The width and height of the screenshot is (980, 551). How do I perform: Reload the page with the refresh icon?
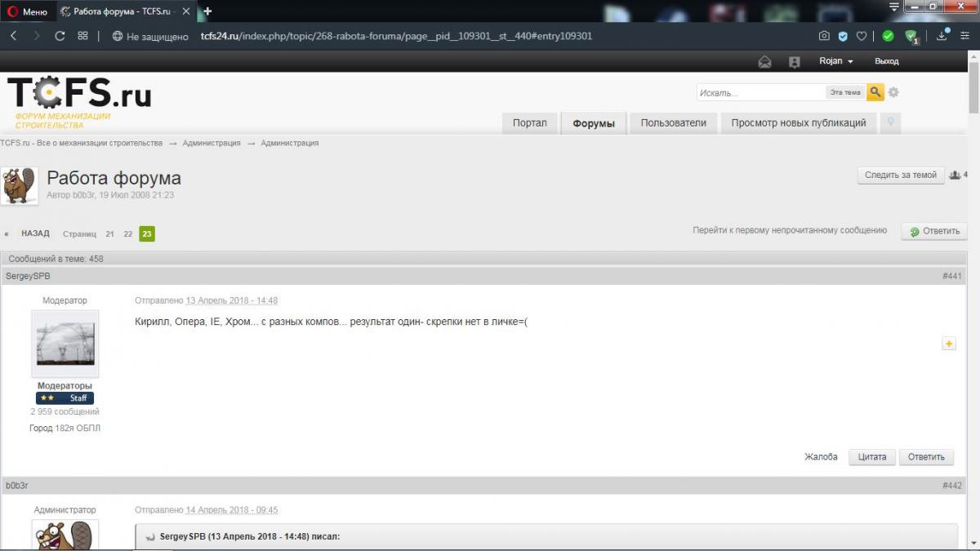(x=60, y=36)
